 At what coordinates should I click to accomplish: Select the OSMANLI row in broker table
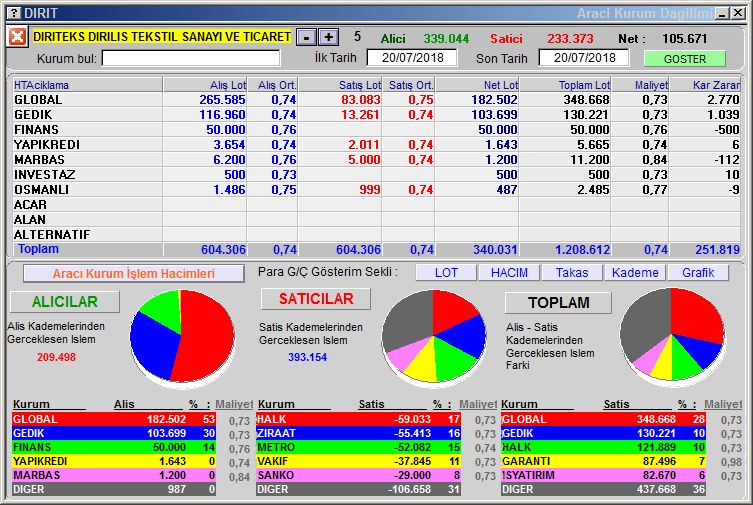pos(376,190)
